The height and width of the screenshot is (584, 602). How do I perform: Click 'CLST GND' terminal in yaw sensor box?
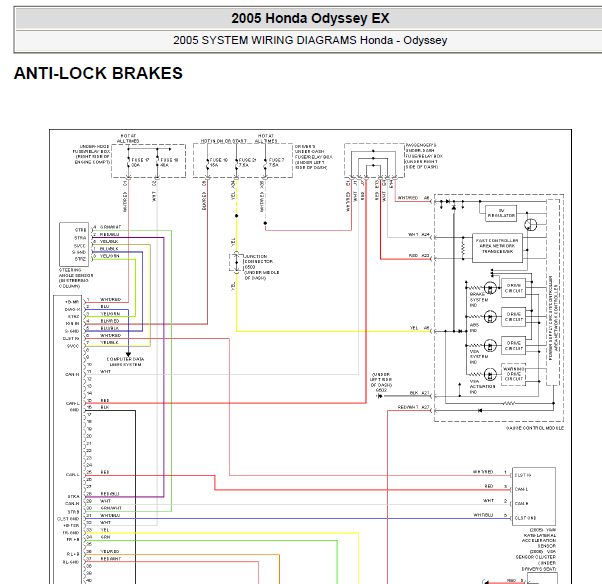525,518
